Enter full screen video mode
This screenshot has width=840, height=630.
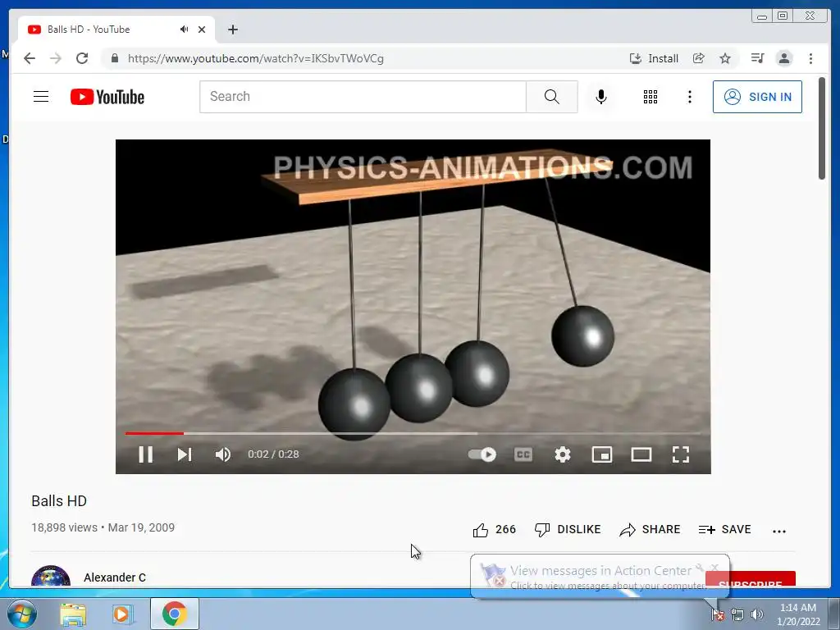click(x=680, y=454)
